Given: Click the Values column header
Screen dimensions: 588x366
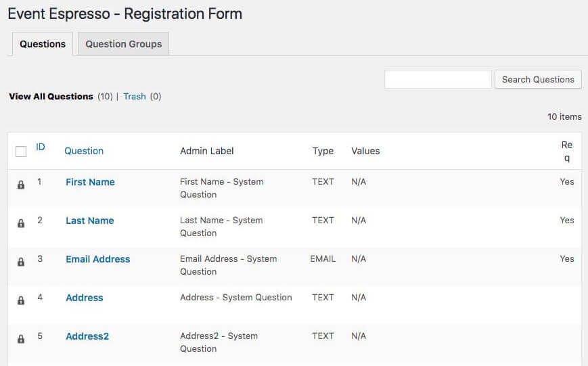Looking at the screenshot, I should coord(365,151).
